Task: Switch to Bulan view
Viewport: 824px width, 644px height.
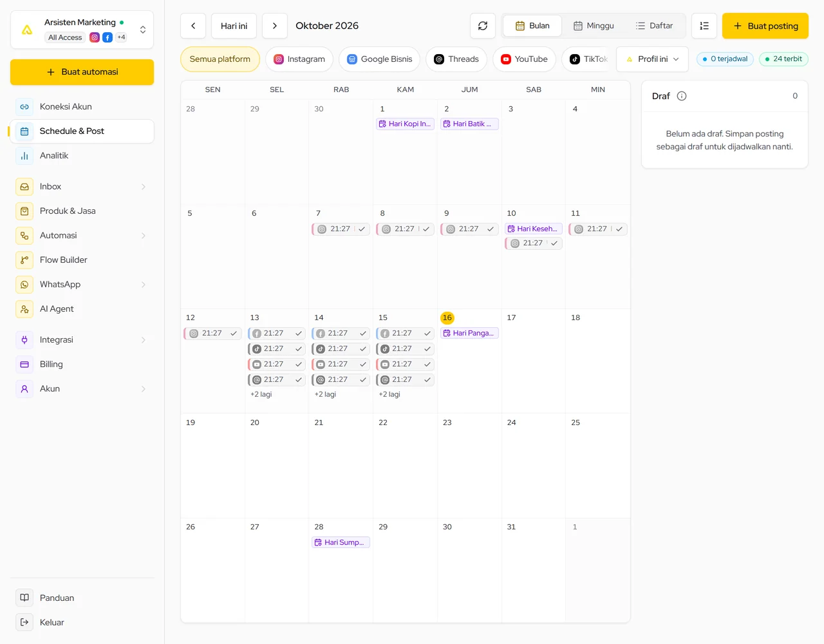Action: (x=532, y=26)
